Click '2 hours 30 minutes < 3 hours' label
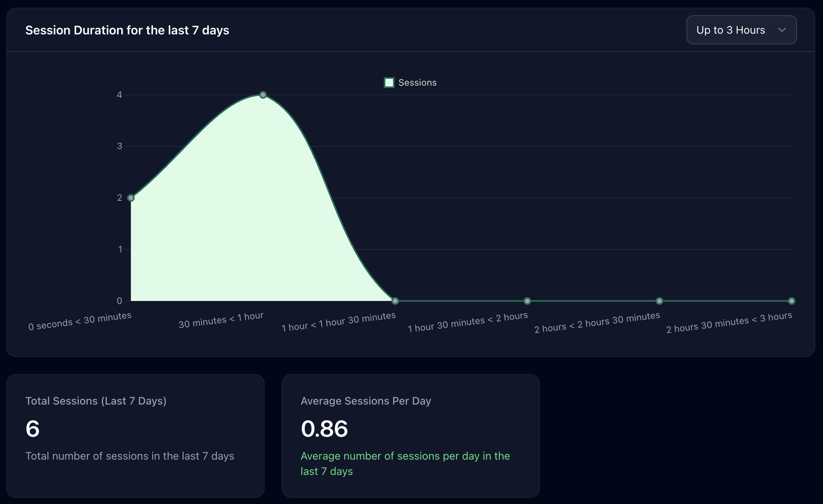 point(729,323)
